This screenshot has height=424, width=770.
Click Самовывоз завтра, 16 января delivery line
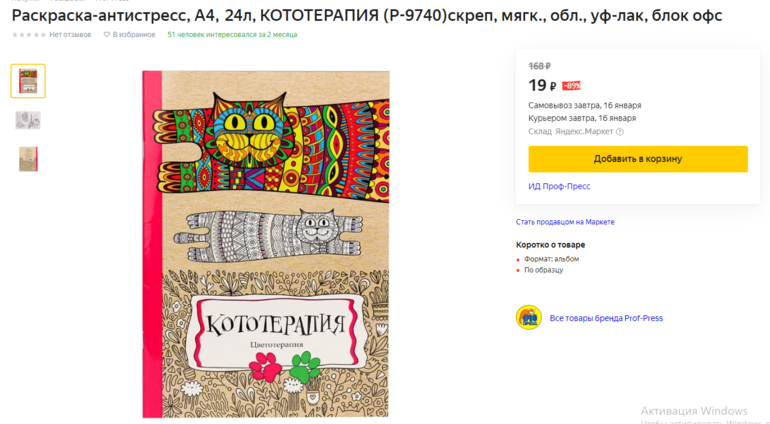coord(584,105)
